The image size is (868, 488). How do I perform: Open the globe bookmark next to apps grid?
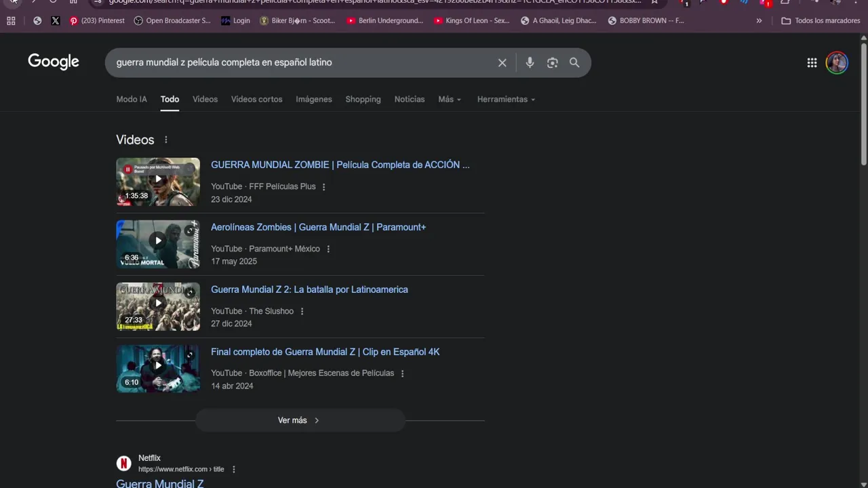click(37, 21)
